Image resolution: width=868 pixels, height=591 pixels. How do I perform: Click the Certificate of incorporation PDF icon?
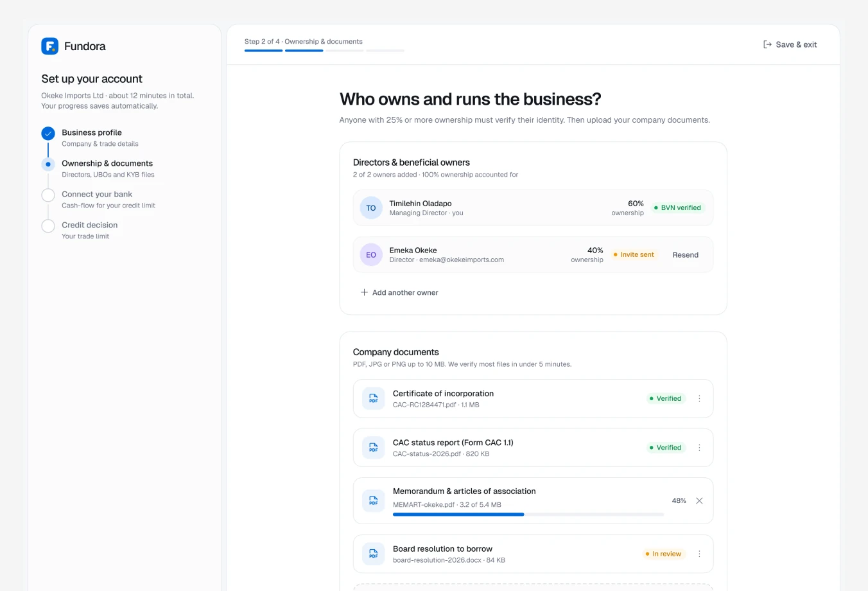[x=374, y=399]
